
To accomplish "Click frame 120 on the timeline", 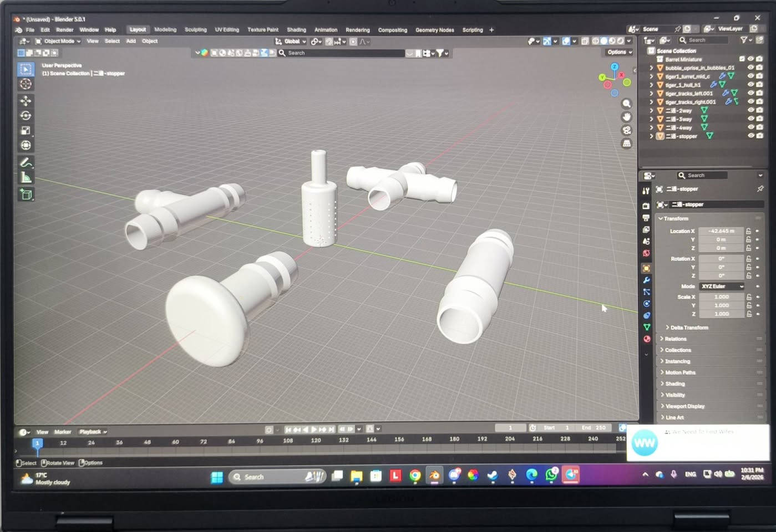I will pyautogui.click(x=316, y=441).
